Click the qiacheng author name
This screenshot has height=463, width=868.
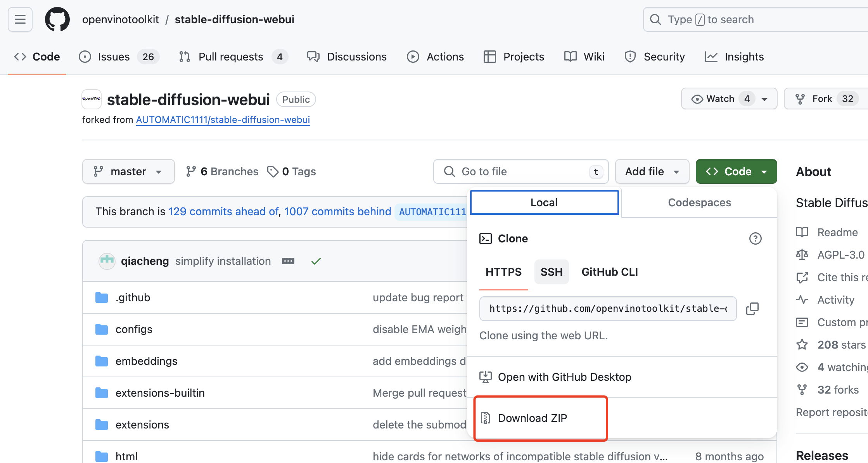click(x=145, y=261)
